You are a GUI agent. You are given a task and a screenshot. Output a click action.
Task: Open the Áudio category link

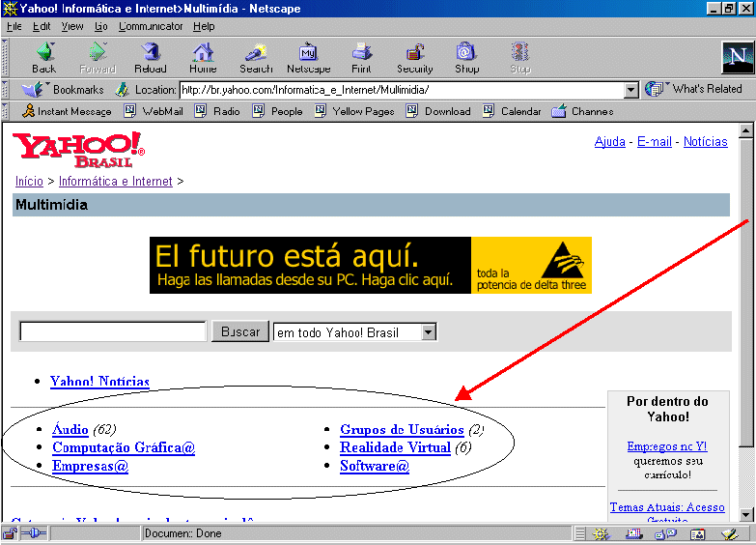pos(70,429)
